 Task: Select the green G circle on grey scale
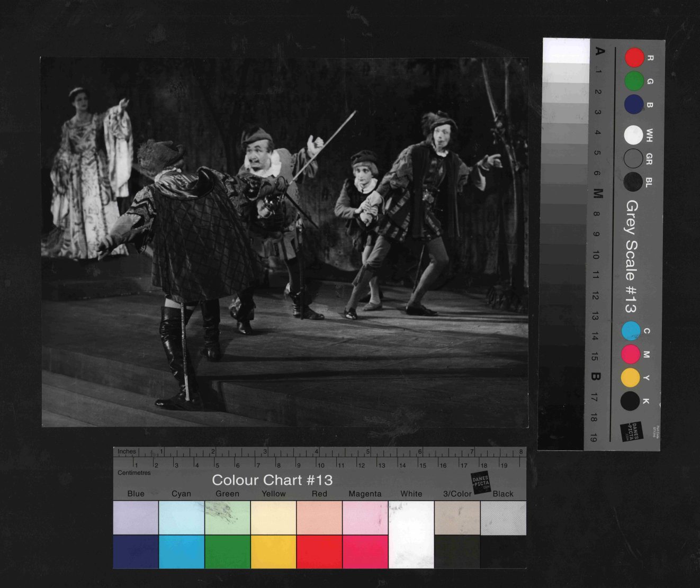634,81
